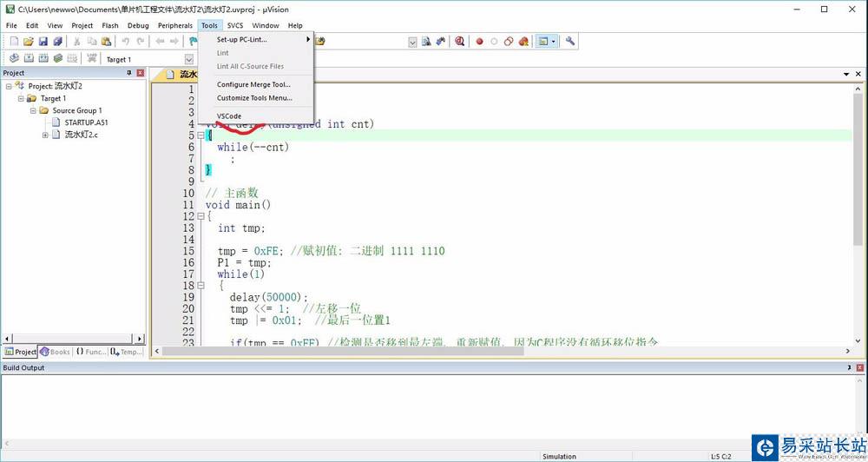Click the Build target icon
The height and width of the screenshot is (462, 868).
(x=29, y=58)
